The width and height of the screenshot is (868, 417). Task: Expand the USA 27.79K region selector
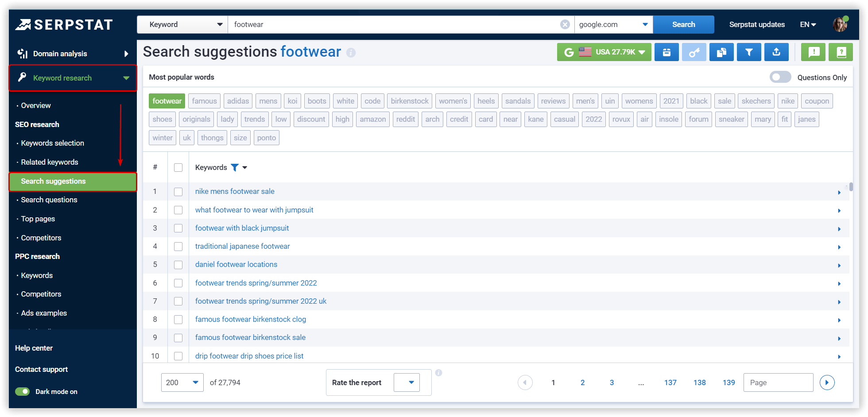coord(604,52)
